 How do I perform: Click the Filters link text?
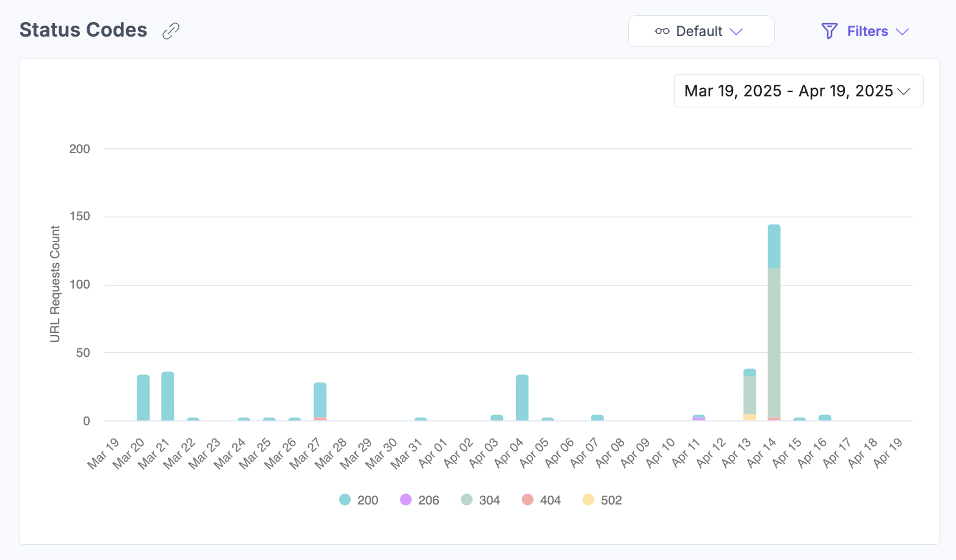click(868, 31)
